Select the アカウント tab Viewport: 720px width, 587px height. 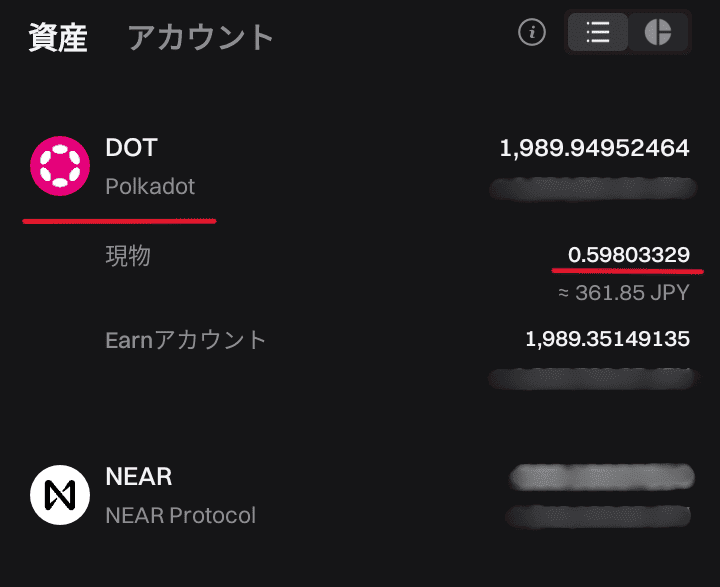point(200,37)
